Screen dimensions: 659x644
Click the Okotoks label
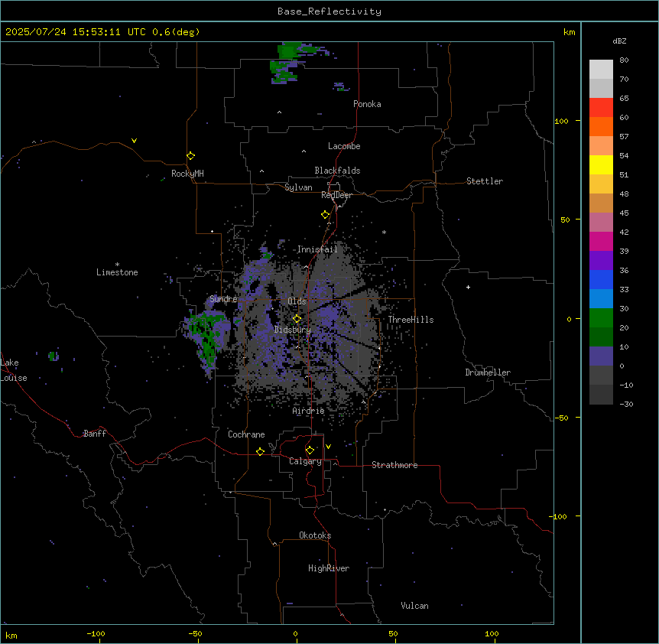[x=315, y=535]
